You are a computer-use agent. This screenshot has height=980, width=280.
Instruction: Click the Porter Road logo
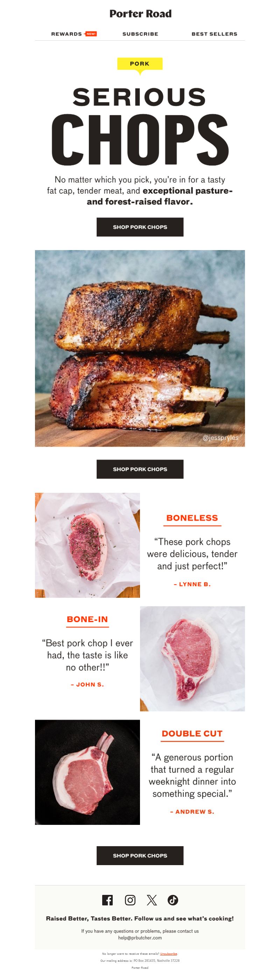140,14
